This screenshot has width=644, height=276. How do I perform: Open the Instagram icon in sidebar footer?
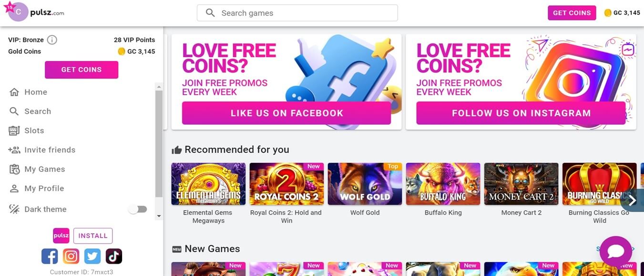[x=71, y=256]
